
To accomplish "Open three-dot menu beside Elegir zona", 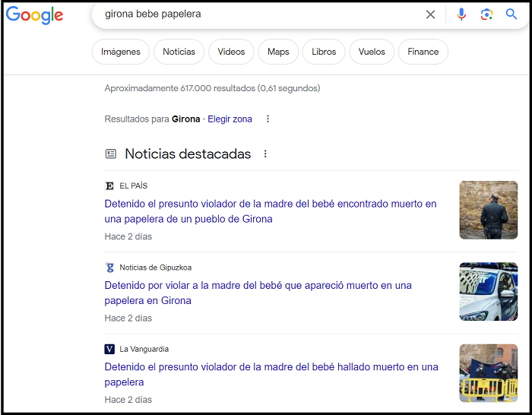I will point(268,119).
